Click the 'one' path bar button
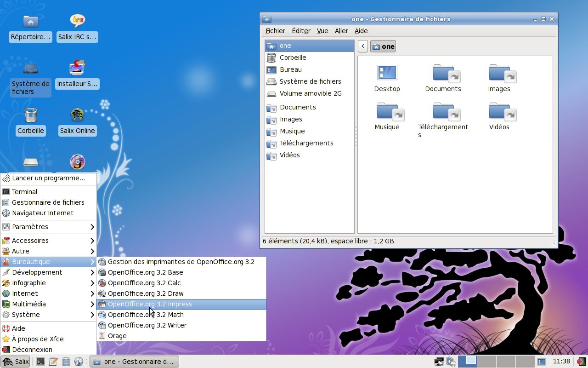 pos(383,46)
